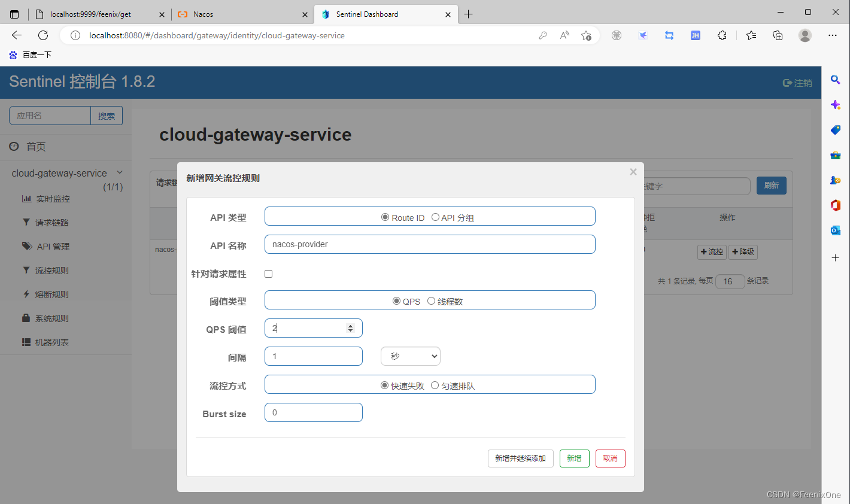The width and height of the screenshot is (850, 504).
Task: Choose the QPS threshold type radio
Action: 396,301
